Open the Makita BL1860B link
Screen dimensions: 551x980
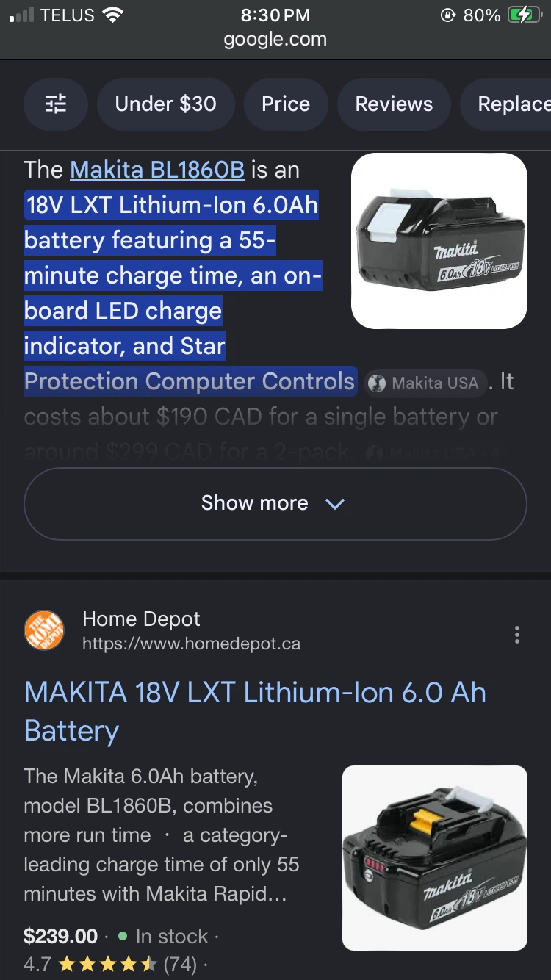[157, 170]
